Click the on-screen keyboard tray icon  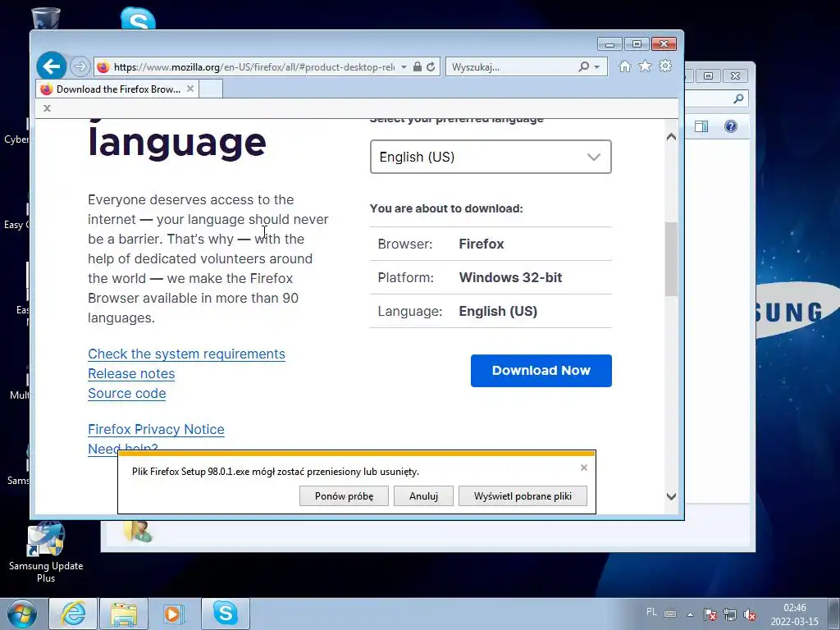click(670, 614)
